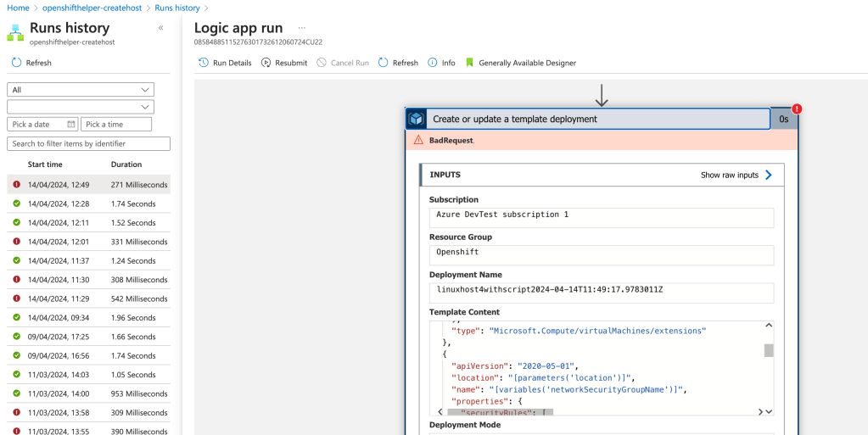Select the run at 09/04/2024, 16:56

point(88,355)
